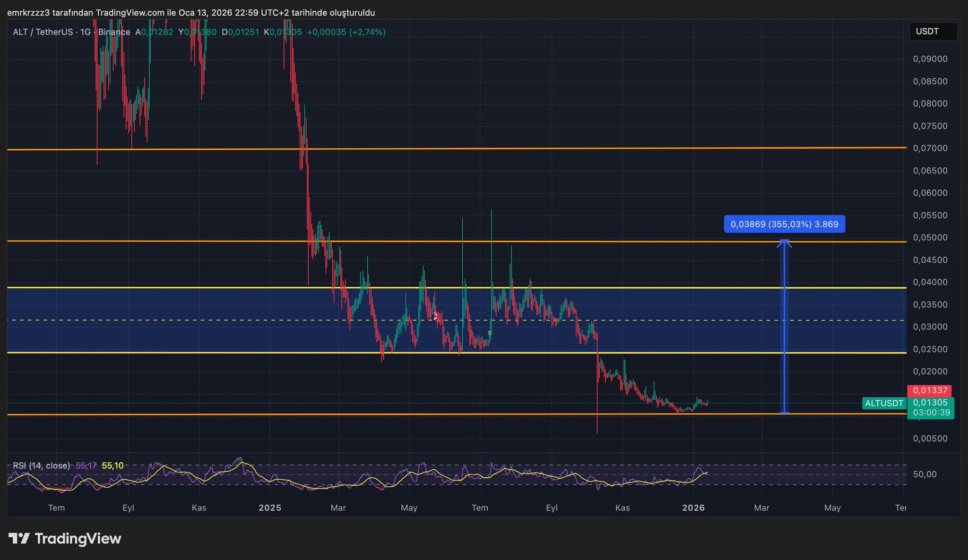968x560 pixels.
Task: Click the ALT / TetherUS symbol title
Action: tap(43, 32)
